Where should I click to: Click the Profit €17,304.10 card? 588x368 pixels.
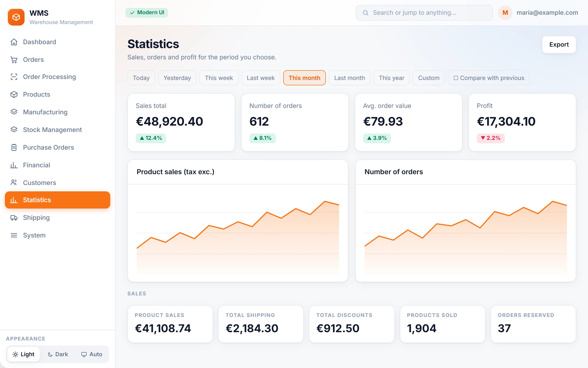click(522, 122)
